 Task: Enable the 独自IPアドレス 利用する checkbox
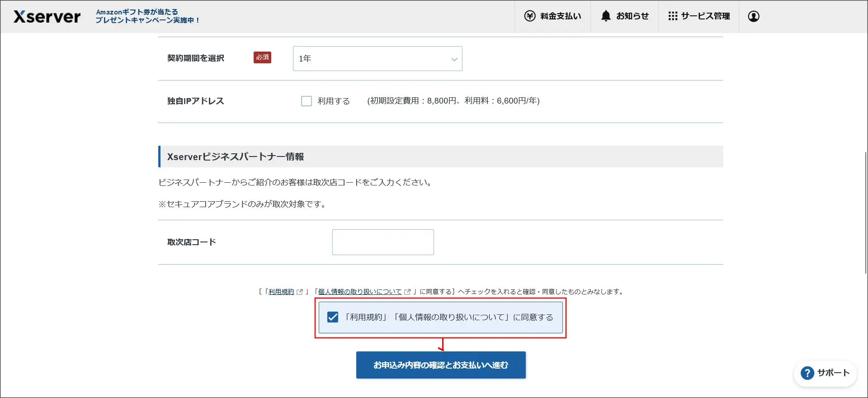pyautogui.click(x=307, y=101)
